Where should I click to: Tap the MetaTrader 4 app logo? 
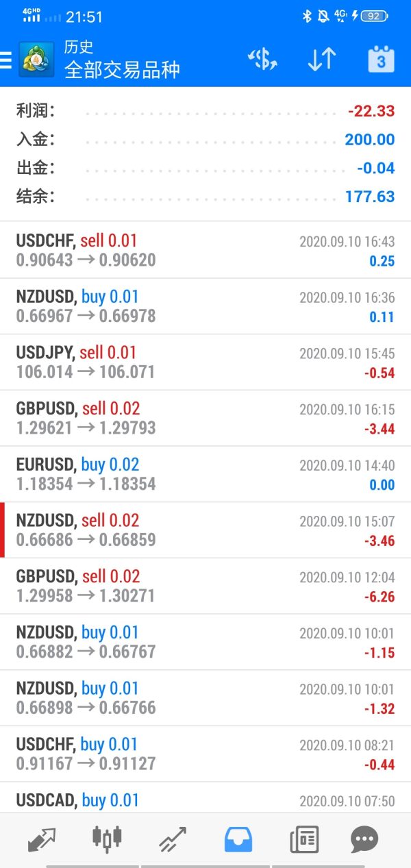coord(37,60)
